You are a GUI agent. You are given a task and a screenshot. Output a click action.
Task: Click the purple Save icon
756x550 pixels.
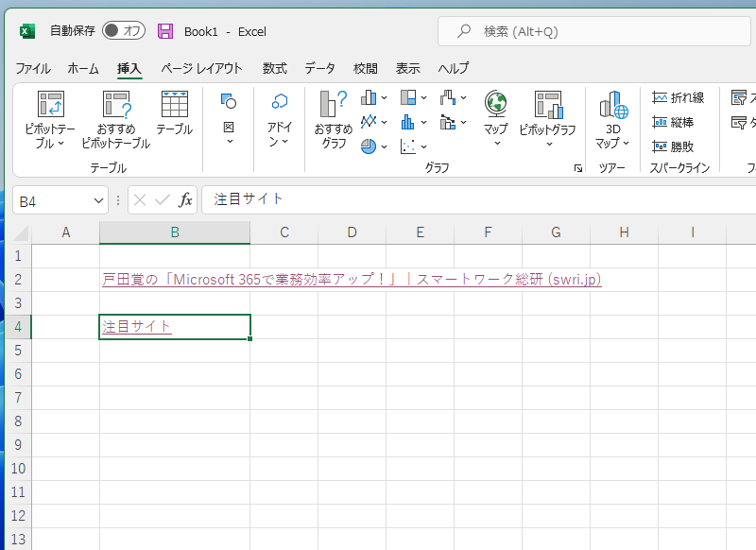pyautogui.click(x=164, y=31)
